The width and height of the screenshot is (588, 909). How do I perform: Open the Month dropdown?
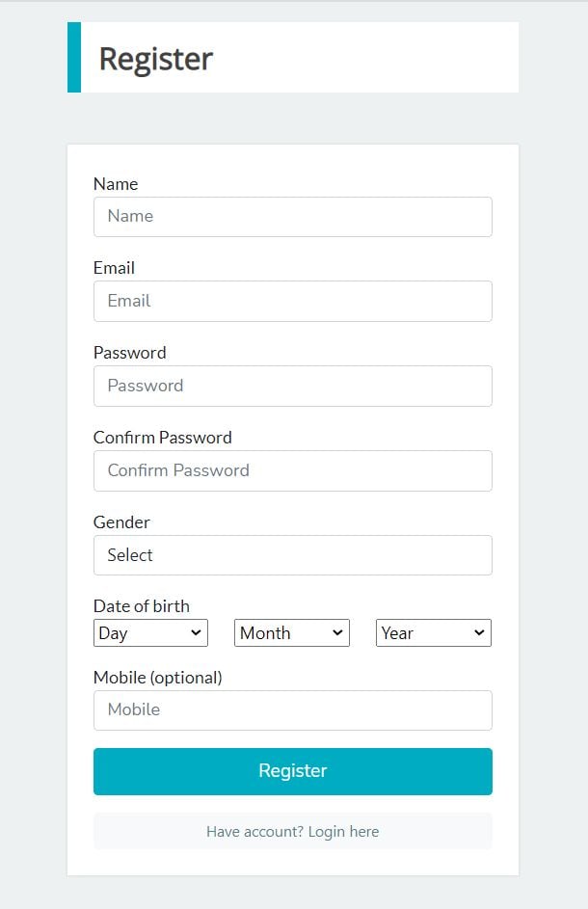pyautogui.click(x=292, y=633)
